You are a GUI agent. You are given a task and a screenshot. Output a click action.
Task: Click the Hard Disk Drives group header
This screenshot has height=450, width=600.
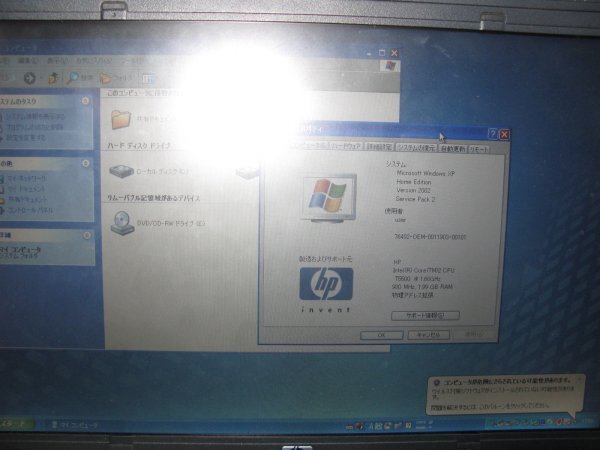point(139,146)
